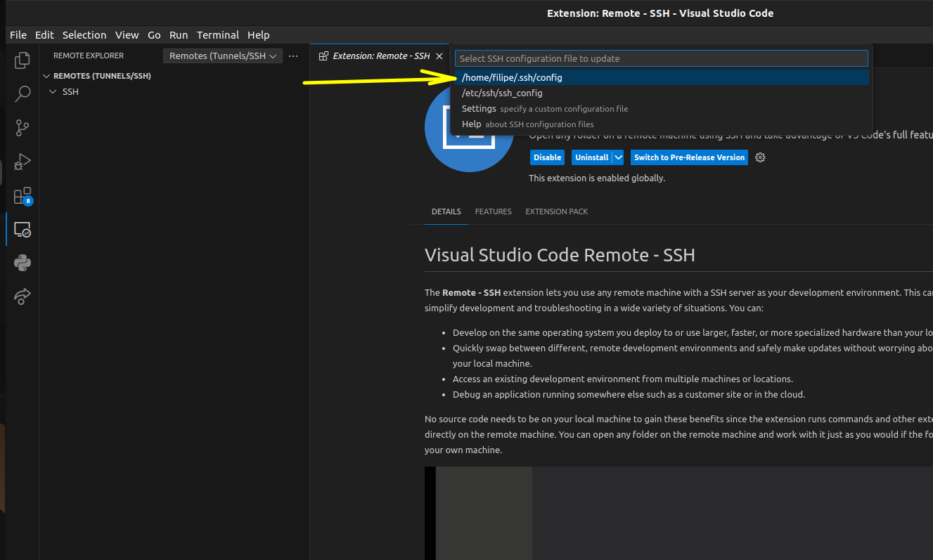Select Settings specify a custom configuration file
933x560 pixels.
coord(662,108)
